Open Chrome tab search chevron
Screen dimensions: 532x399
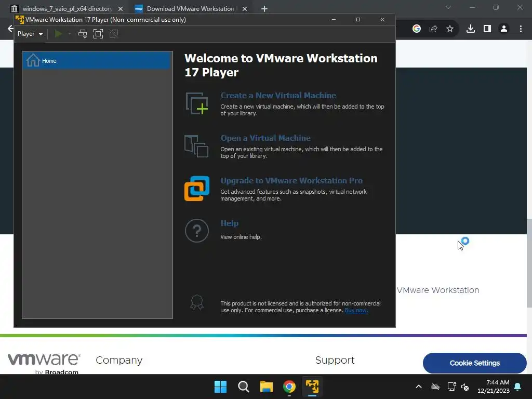point(448,7)
